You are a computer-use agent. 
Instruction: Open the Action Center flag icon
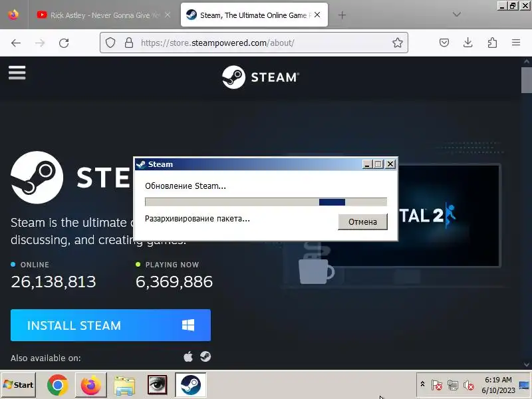(x=437, y=385)
